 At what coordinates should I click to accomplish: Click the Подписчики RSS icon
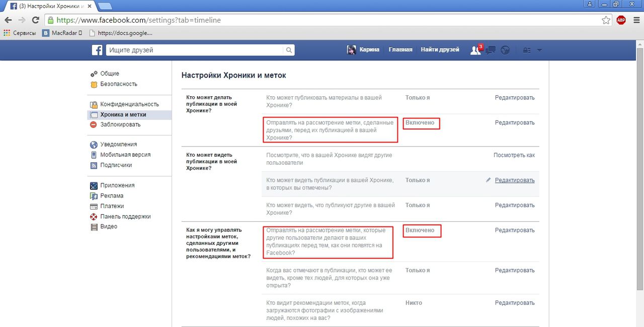[x=94, y=165]
